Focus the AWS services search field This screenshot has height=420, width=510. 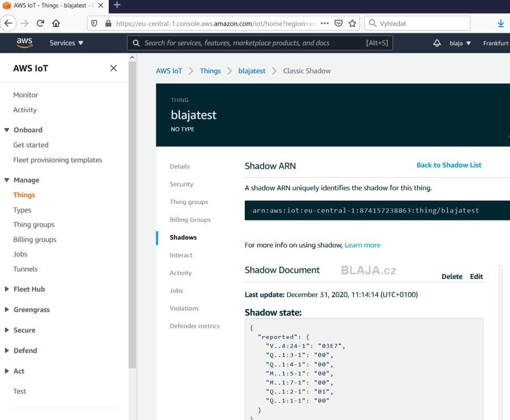click(260, 43)
